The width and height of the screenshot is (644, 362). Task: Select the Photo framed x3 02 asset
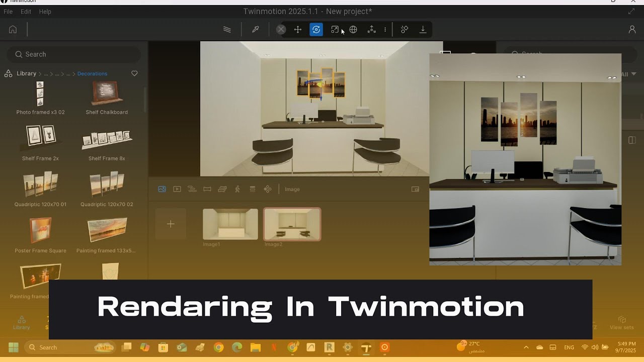pos(40,98)
